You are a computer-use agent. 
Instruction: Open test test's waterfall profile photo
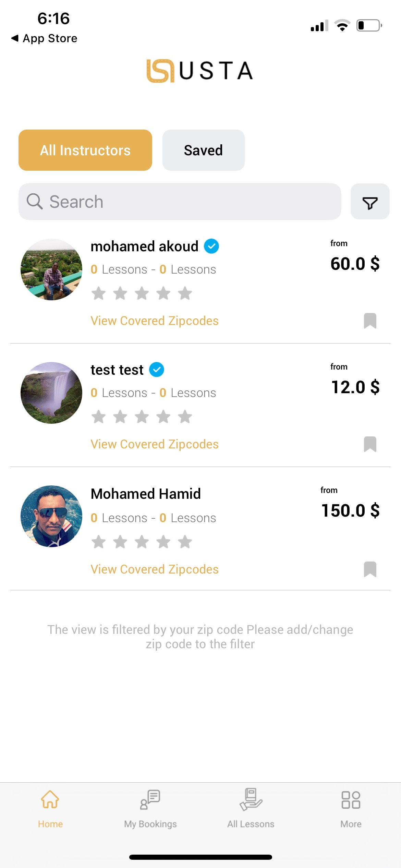51,393
